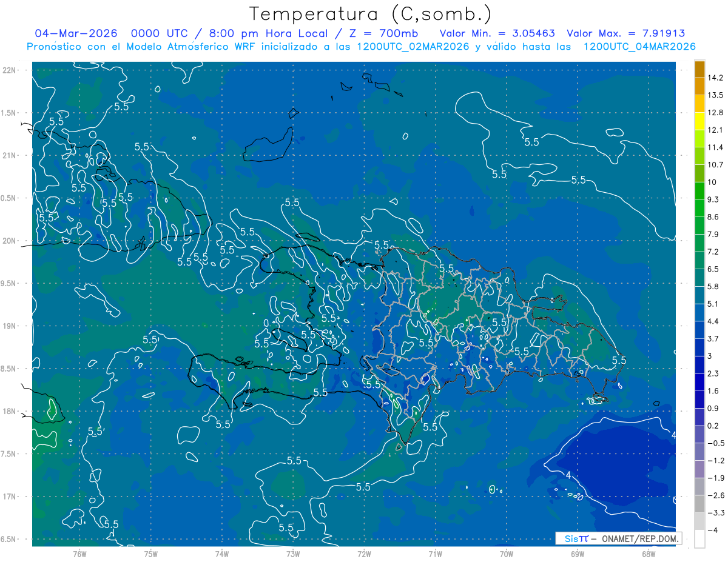Click "Valor Min. = 3.05463" value
Image resolution: width=728 pixels, height=562 pixels.
[497, 33]
